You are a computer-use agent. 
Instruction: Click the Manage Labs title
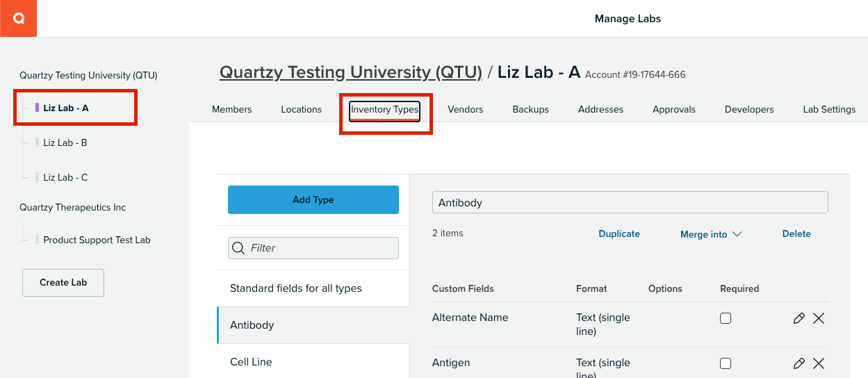click(628, 19)
